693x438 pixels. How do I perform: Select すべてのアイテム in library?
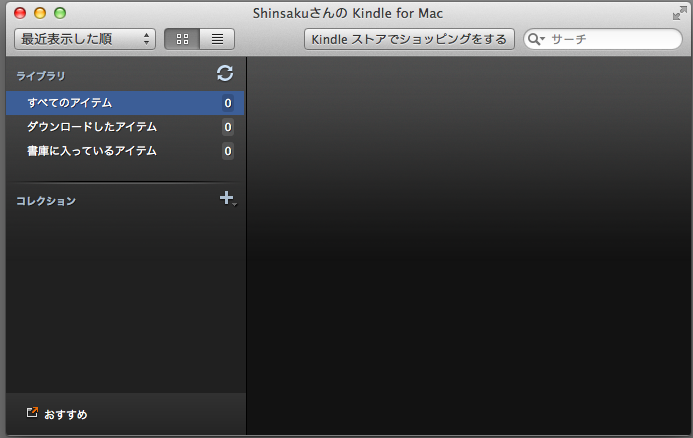coord(125,103)
